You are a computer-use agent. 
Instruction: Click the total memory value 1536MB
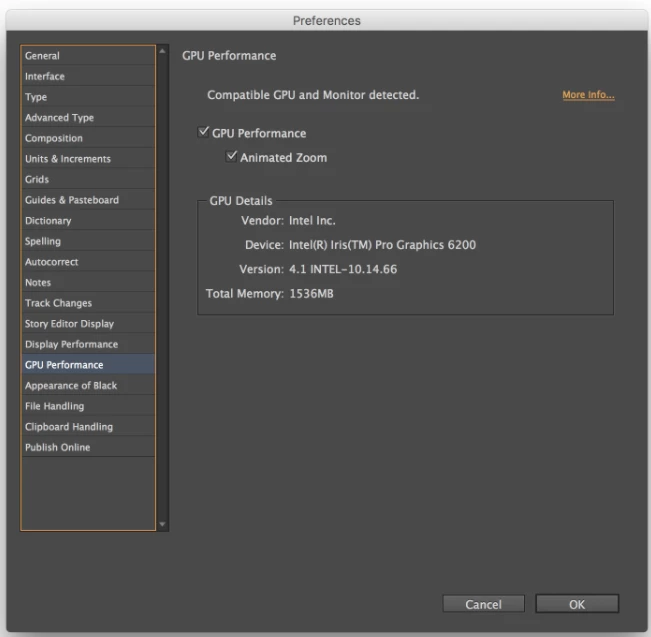point(311,294)
